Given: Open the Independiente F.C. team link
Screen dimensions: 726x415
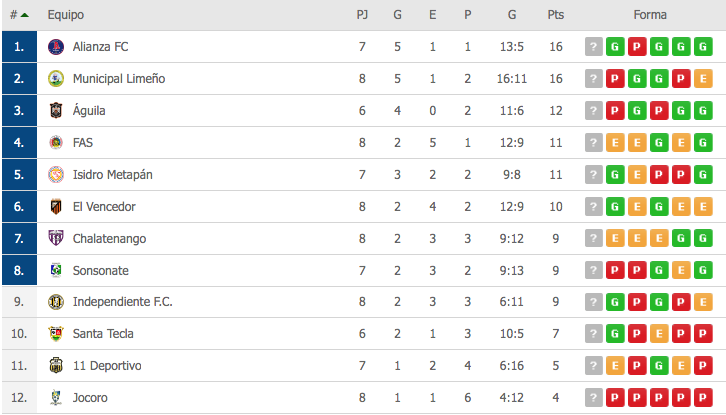Looking at the screenshot, I should tap(122, 302).
